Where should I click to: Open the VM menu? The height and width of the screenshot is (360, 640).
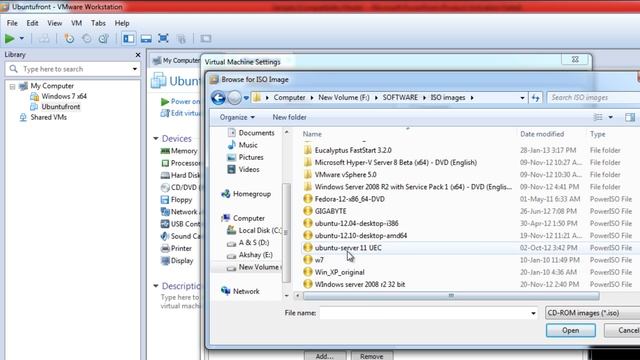pyautogui.click(x=76, y=23)
